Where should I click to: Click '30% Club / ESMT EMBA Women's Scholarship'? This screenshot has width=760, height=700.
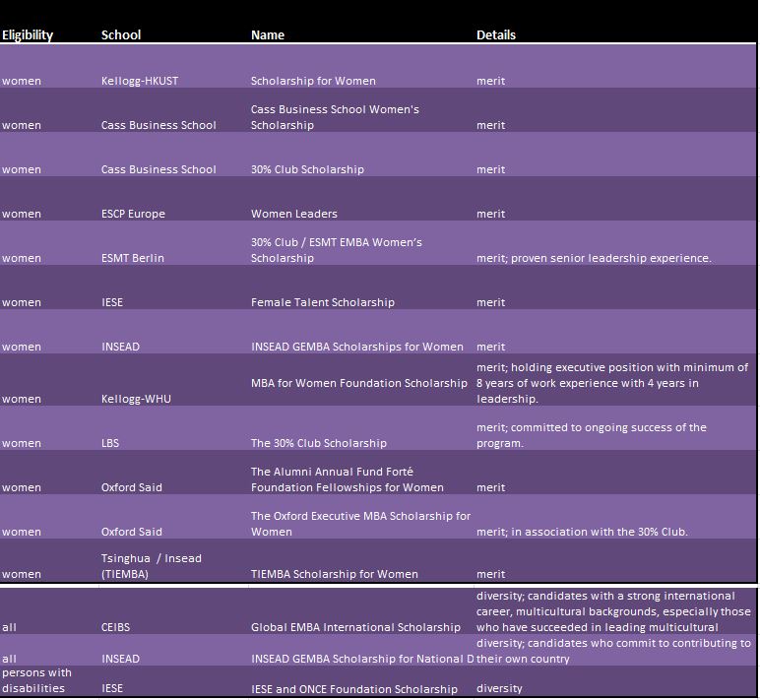click(x=337, y=250)
